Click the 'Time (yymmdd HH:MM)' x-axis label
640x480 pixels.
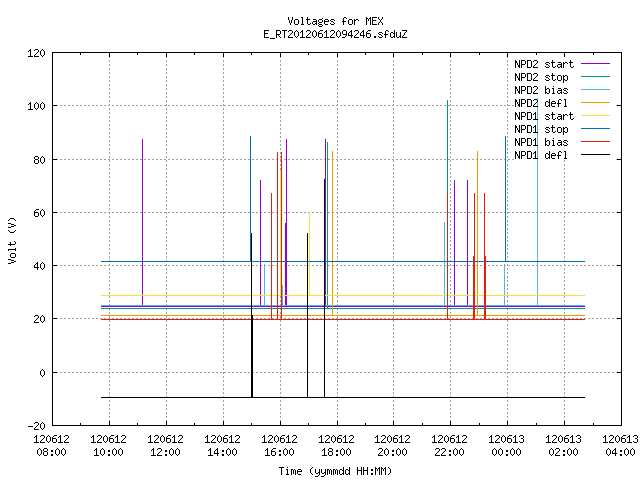coord(335,471)
